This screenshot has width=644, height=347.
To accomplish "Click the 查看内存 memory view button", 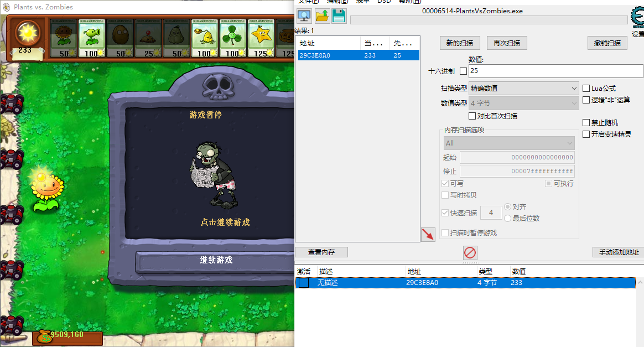I will (x=321, y=252).
